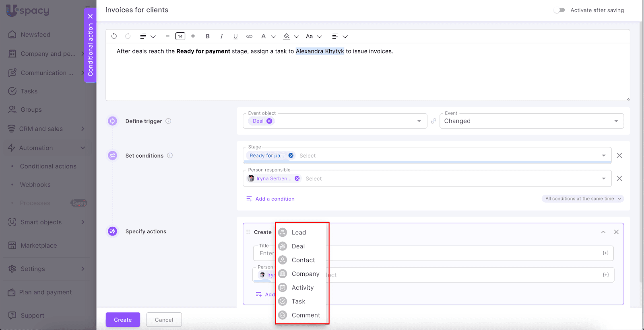Viewport: 644px width, 330px height.
Task: Click the undo icon in editor toolbar
Action: [x=114, y=36]
